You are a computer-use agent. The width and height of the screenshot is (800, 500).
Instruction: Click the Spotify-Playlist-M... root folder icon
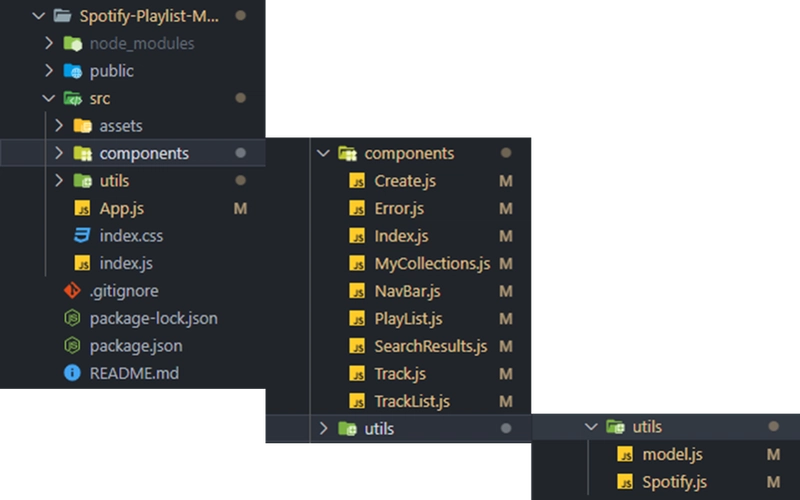63,16
